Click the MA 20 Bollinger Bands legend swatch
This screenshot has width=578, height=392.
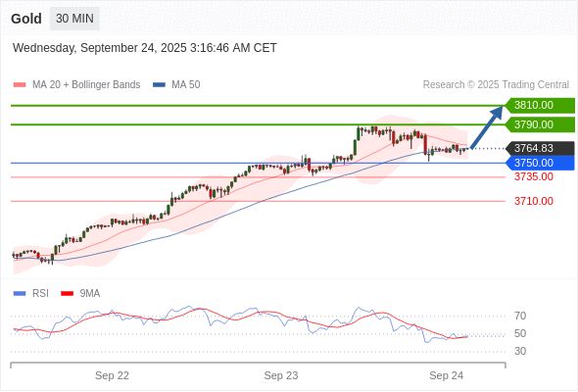[20, 85]
